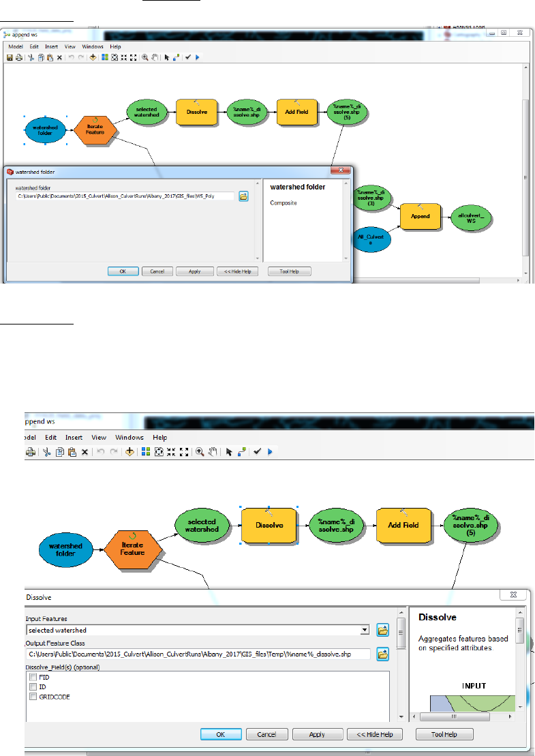Click Select arrow tool in Dissolve-dialog ModelBuilder window

tap(229, 452)
